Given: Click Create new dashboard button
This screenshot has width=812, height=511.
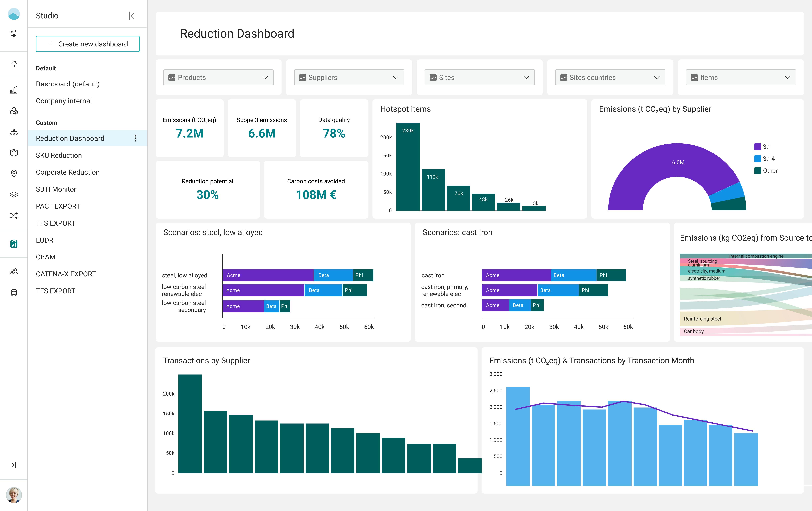Looking at the screenshot, I should click(x=88, y=44).
